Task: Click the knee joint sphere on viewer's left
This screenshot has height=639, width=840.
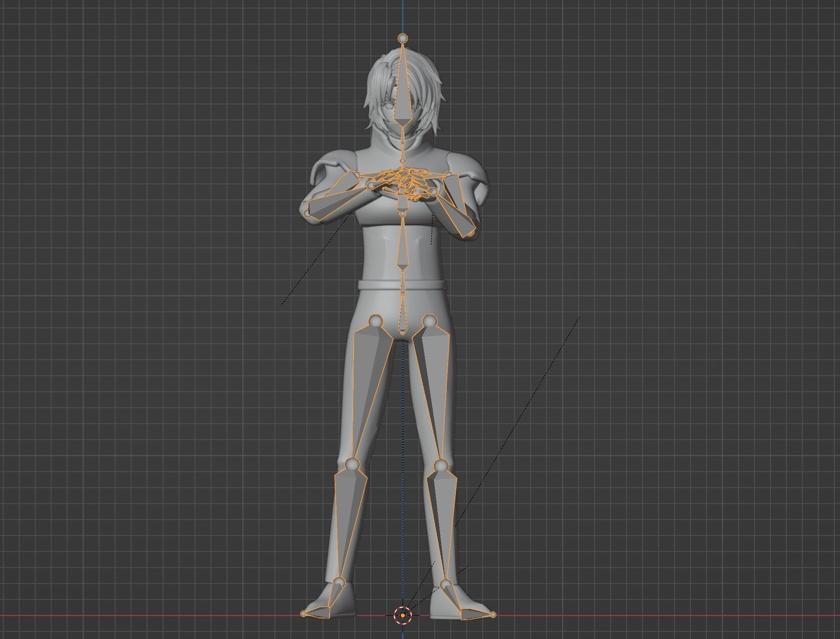Action: click(x=352, y=465)
